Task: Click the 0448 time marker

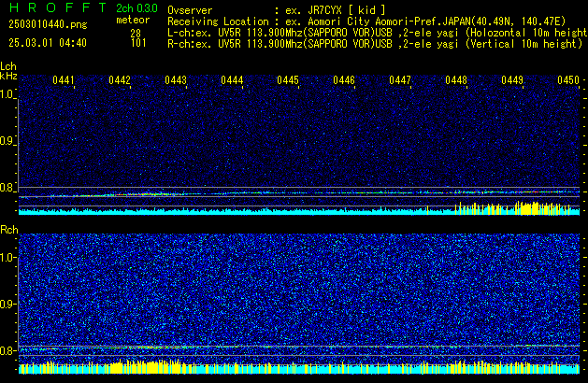Action: click(456, 80)
